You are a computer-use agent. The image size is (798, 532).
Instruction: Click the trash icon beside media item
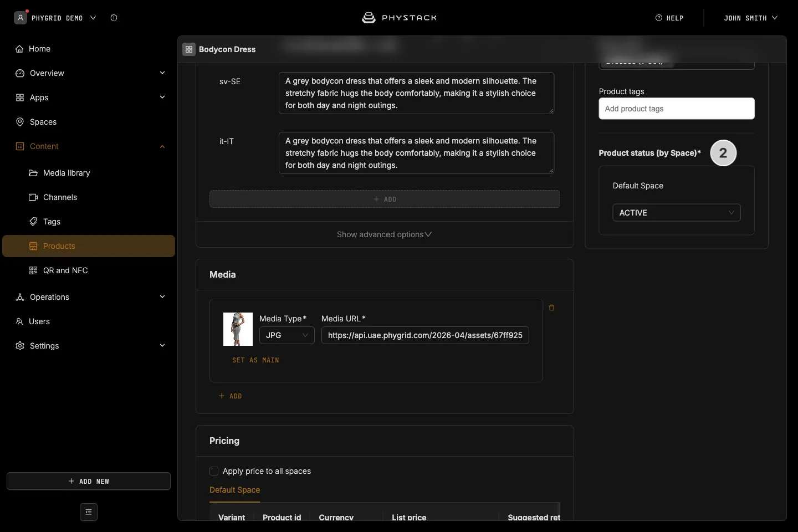pyautogui.click(x=551, y=308)
